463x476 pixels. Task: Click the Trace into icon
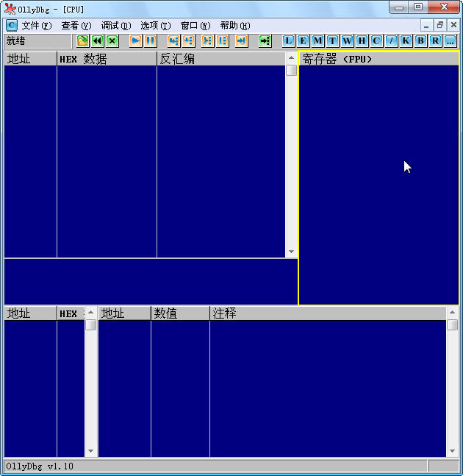(208, 40)
